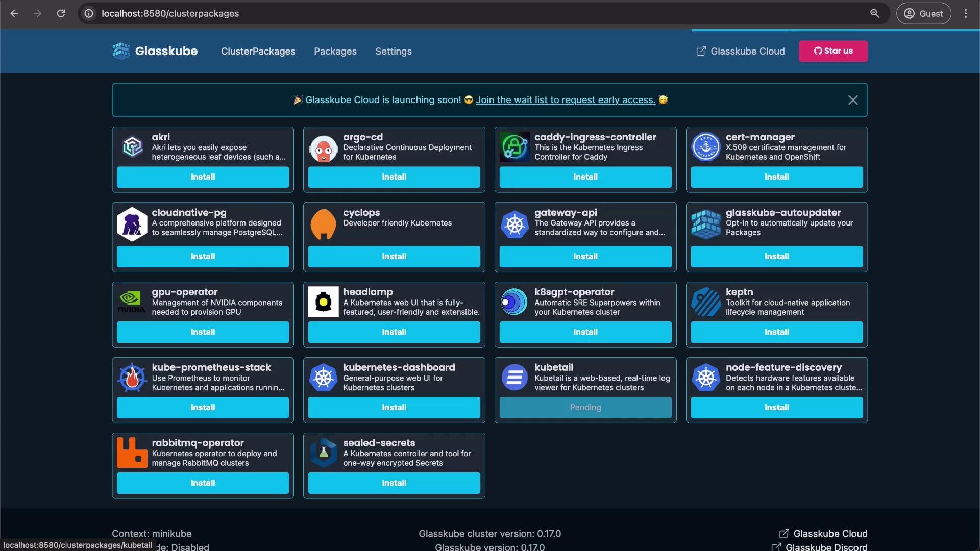Click the caddy-ingress-controller lock icon
The width and height of the screenshot is (980, 551).
click(x=514, y=147)
